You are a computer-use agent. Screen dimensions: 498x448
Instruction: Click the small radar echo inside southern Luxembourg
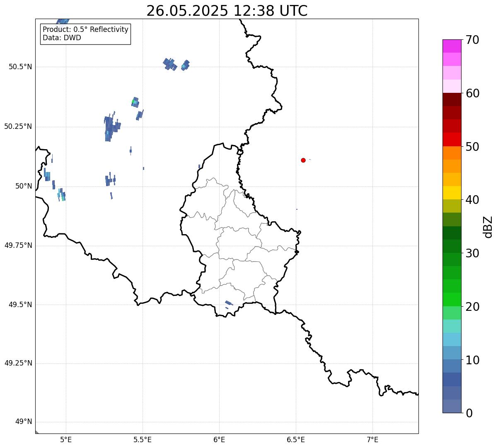228,303
